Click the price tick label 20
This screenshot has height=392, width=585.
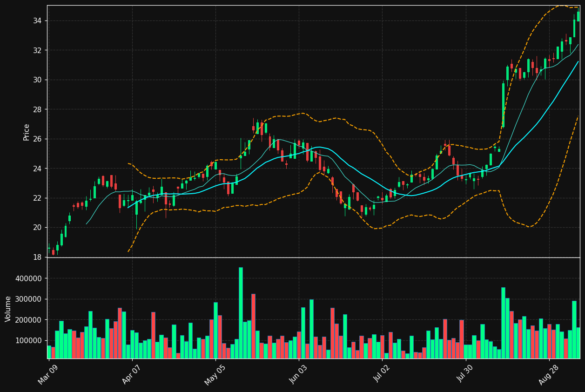[x=38, y=228]
